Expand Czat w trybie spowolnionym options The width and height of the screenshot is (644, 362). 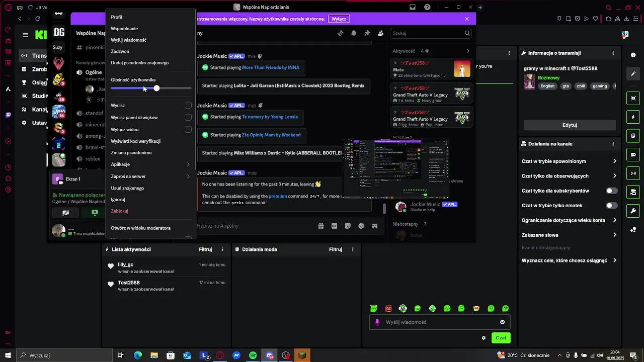614,161
